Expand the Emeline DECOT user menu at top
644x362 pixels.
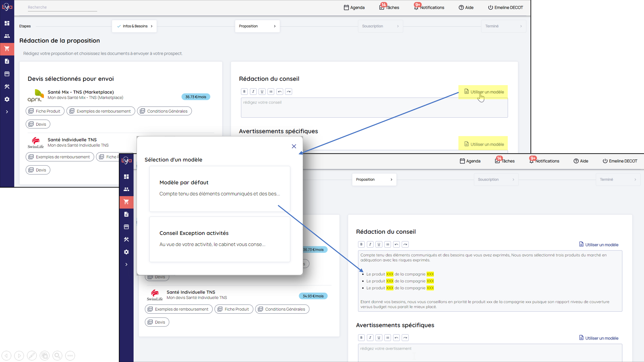(505, 7)
